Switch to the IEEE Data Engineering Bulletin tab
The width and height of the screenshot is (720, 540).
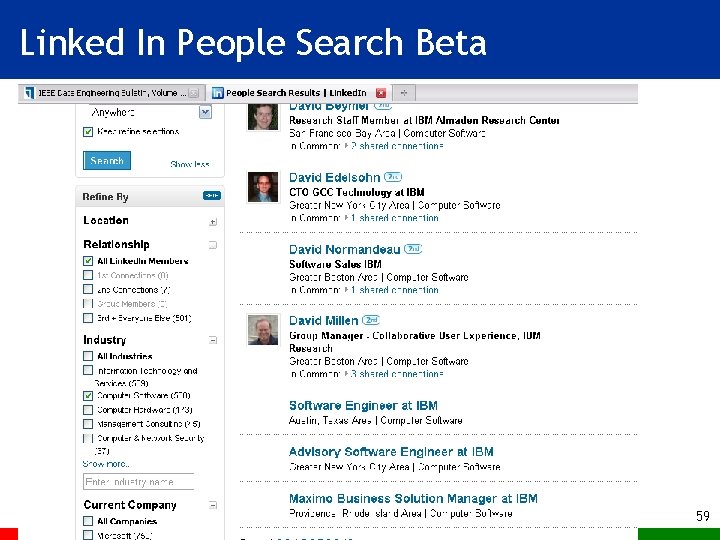(x=112, y=93)
